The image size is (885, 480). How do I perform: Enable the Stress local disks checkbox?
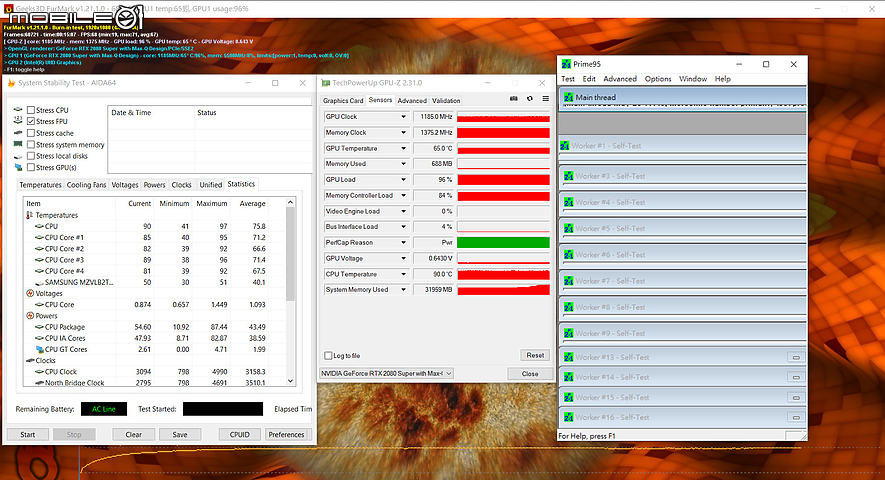click(x=31, y=156)
